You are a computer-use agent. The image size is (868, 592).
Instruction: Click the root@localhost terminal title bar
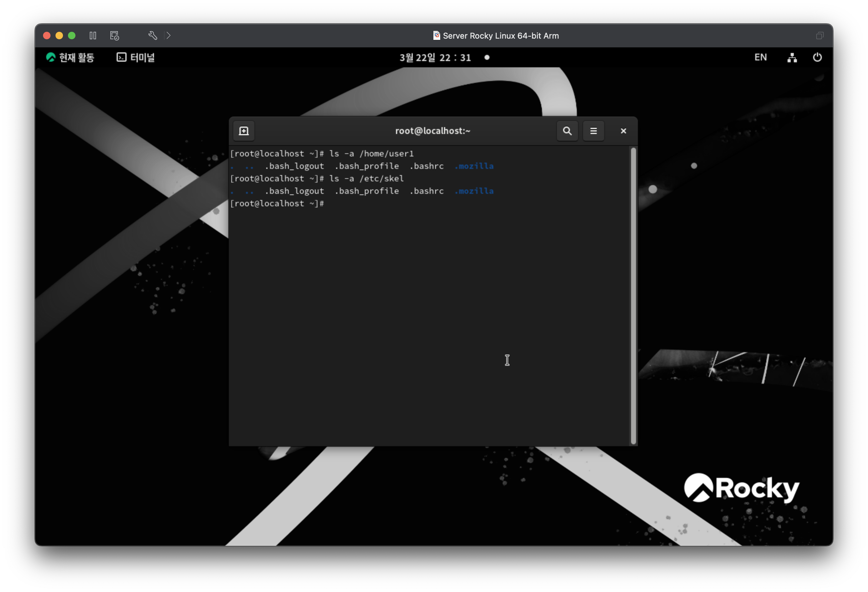tap(432, 131)
